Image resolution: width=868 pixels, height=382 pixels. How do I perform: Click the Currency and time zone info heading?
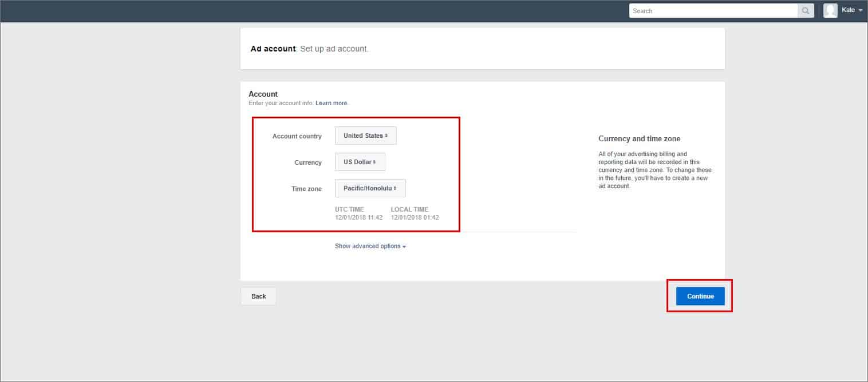coord(639,138)
